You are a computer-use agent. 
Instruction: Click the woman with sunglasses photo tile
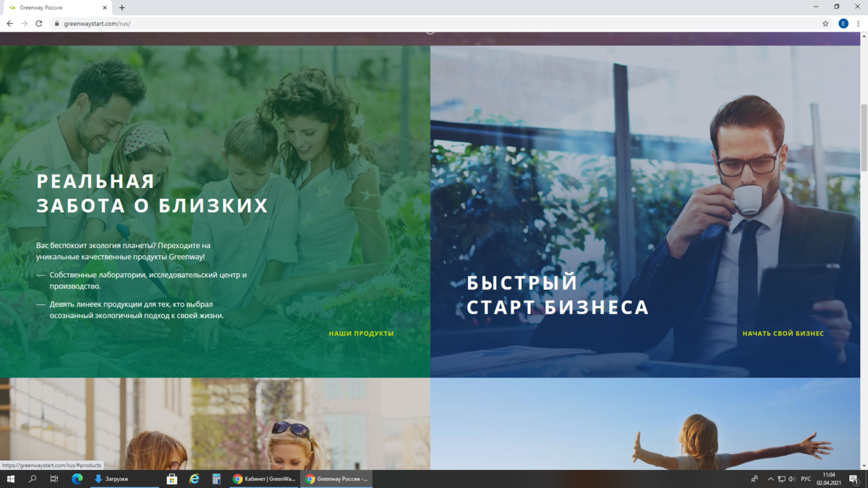[215, 424]
